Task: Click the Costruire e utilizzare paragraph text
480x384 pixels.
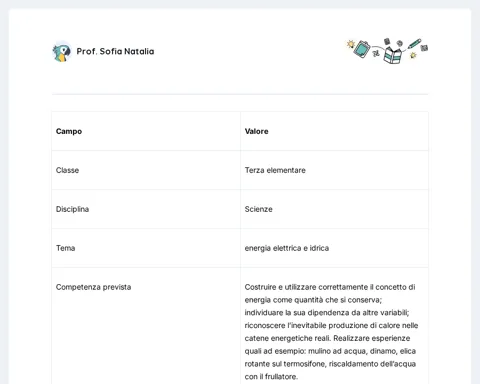Action: (x=331, y=332)
